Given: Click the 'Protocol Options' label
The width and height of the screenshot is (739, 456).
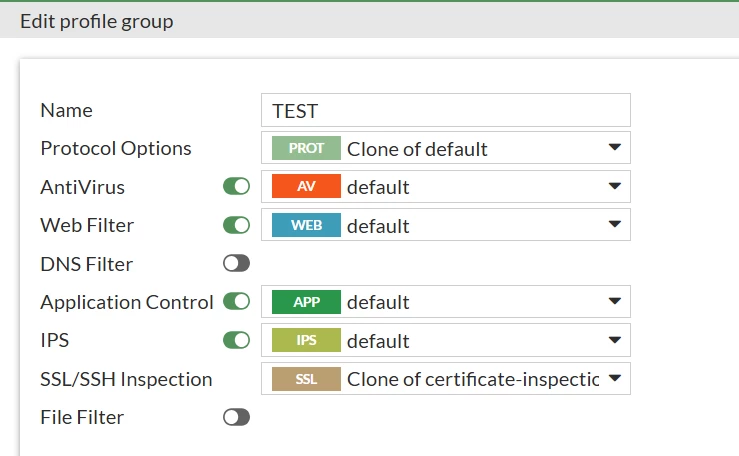Looking at the screenshot, I should coord(116,149).
